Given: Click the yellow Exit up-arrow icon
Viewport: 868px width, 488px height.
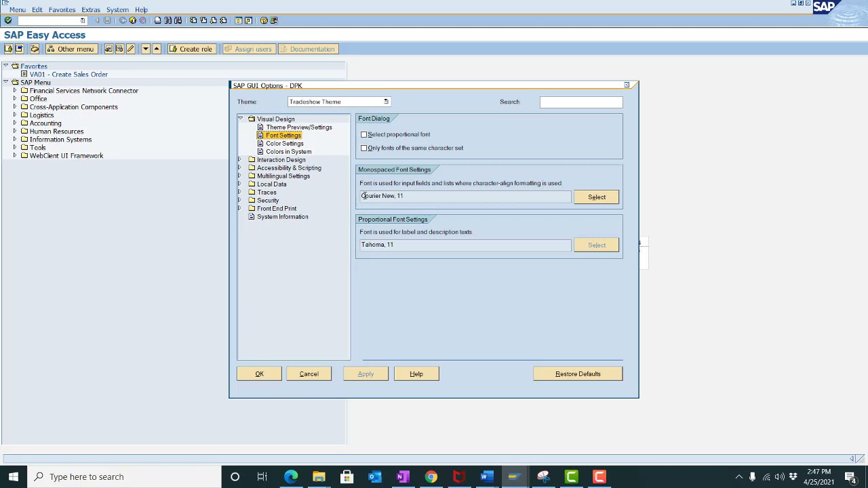Looking at the screenshot, I should pyautogui.click(x=133, y=20).
